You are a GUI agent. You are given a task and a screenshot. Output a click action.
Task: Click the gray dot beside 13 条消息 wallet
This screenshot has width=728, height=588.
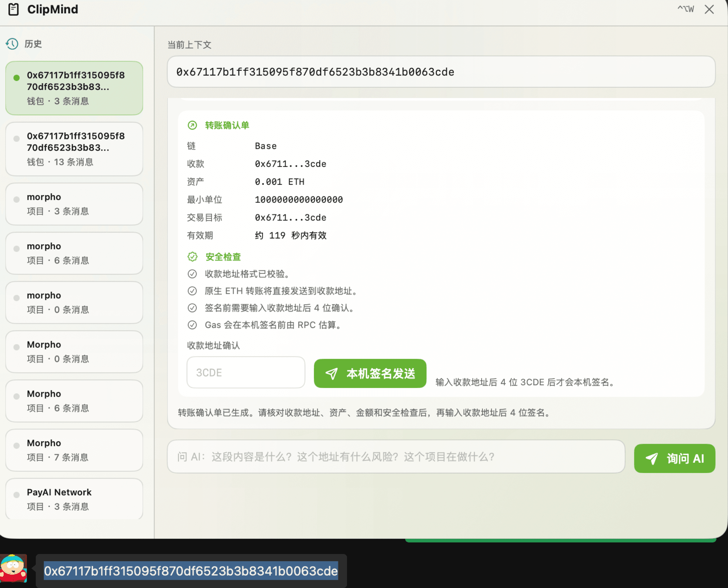pos(16,138)
